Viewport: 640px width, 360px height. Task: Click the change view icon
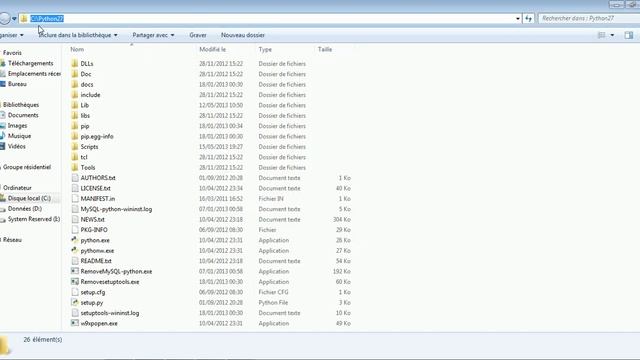[x=602, y=35]
